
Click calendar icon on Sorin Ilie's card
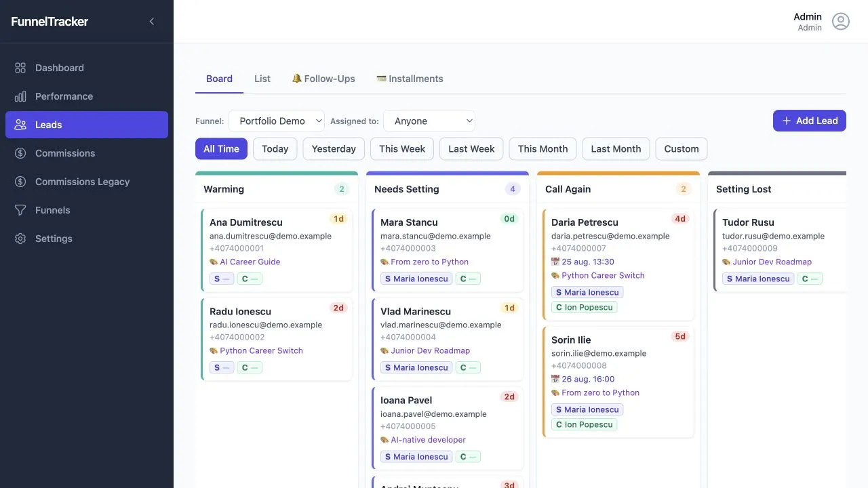click(x=555, y=379)
